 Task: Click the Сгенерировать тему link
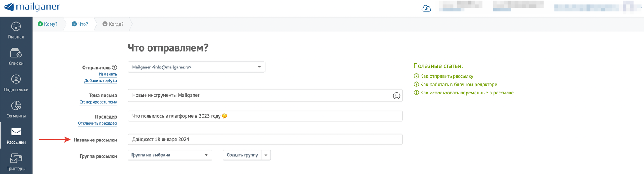[98, 102]
